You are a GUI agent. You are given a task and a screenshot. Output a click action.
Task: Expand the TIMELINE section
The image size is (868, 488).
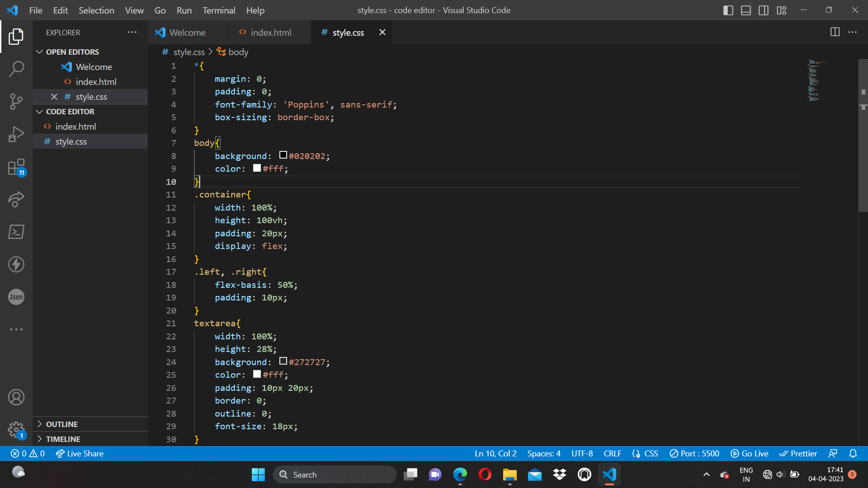[63, 439]
